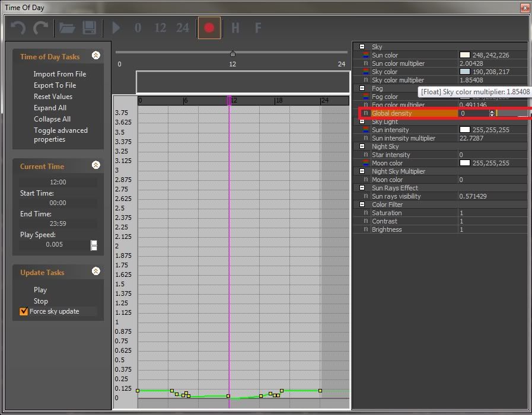Click Reset Values
The width and height of the screenshot is (532, 415).
click(53, 96)
